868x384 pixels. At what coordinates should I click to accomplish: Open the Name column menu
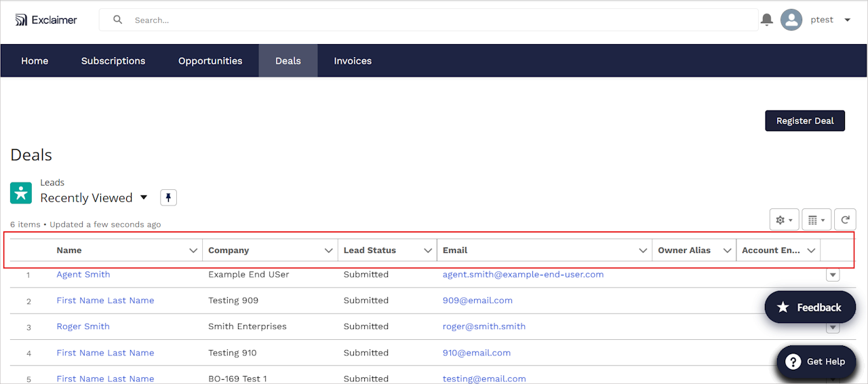click(x=193, y=250)
